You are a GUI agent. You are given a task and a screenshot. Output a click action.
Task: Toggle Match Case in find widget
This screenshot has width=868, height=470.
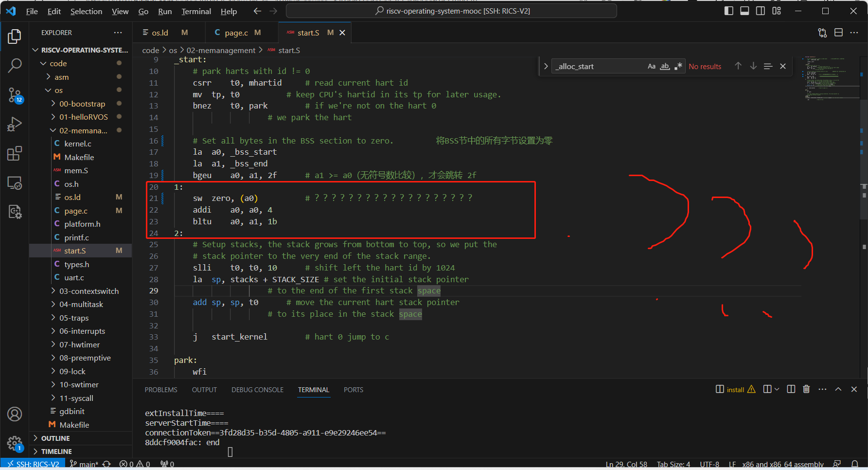tap(652, 66)
